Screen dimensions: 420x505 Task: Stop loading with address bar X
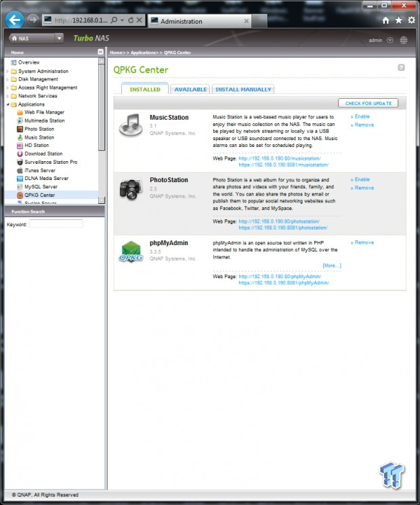tap(140, 20)
